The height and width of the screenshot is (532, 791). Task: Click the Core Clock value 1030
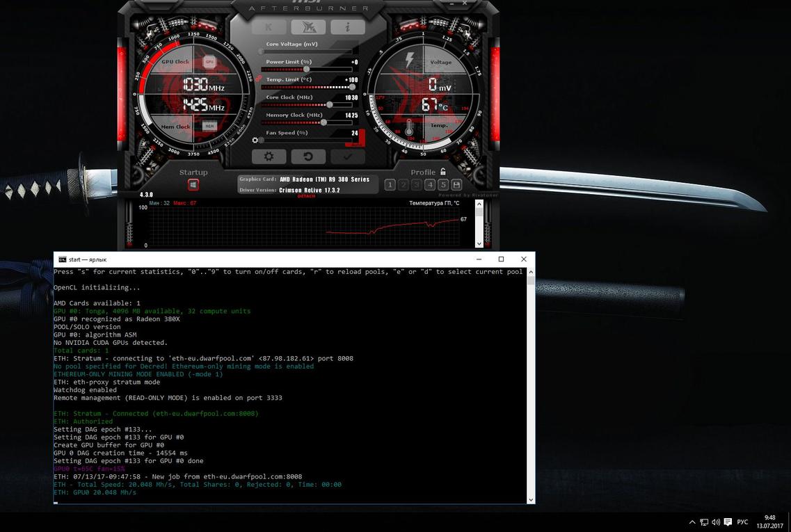pyautogui.click(x=351, y=98)
